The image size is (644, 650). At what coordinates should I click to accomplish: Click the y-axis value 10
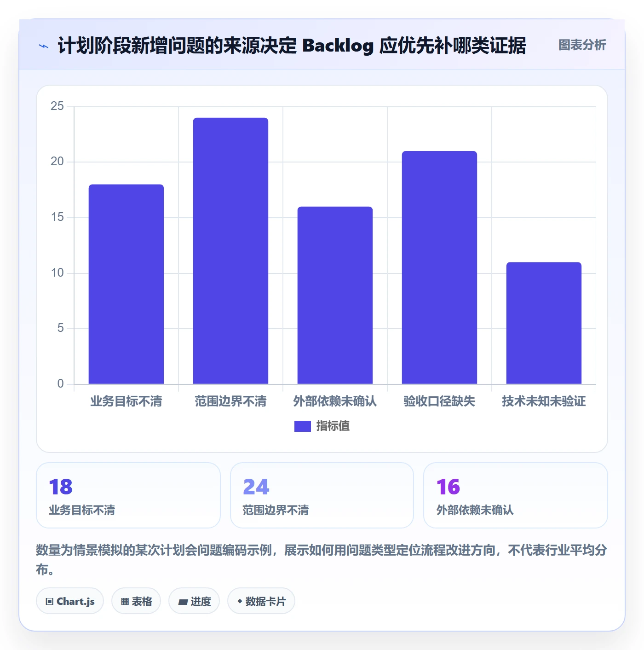click(57, 273)
